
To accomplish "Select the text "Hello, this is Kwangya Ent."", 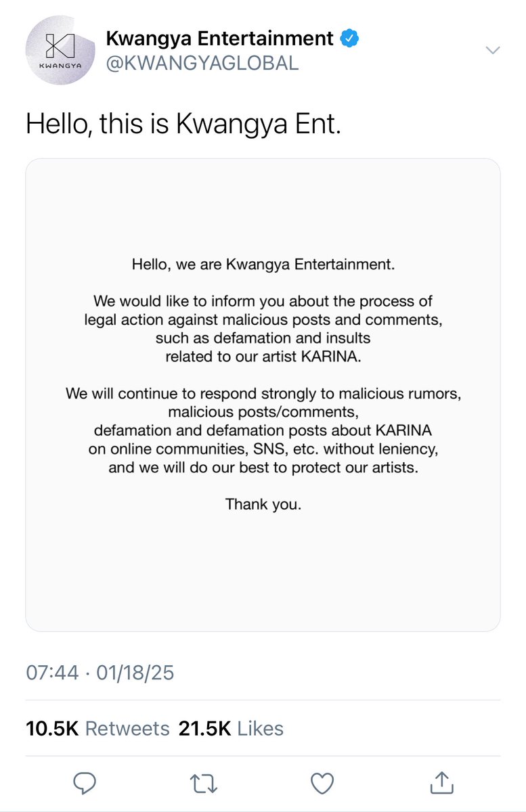I will click(x=183, y=125).
